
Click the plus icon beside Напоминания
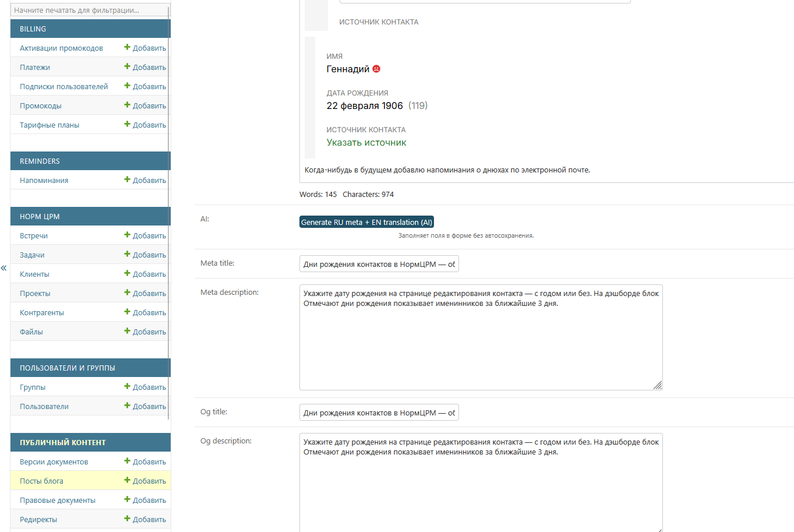click(127, 180)
